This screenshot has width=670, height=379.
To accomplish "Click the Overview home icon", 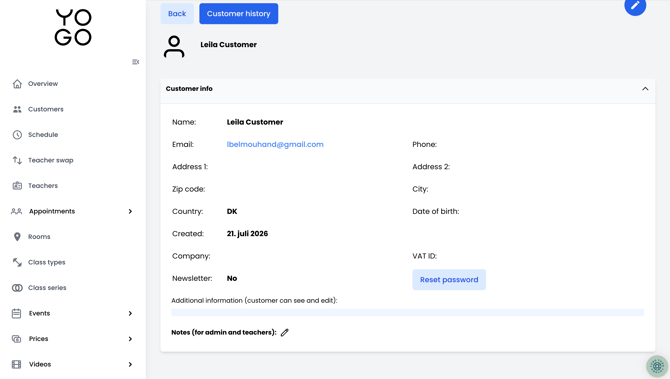I will 17,84.
